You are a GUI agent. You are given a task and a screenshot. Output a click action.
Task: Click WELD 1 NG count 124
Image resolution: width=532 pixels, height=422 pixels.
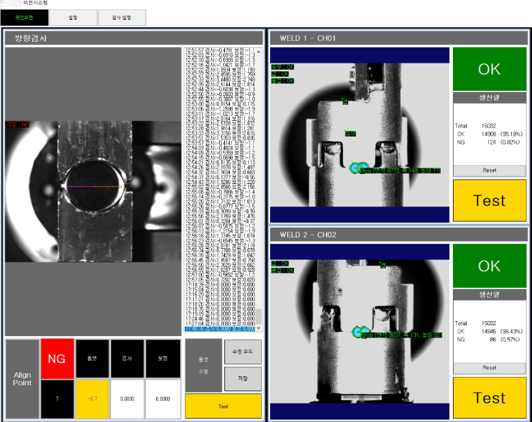[491, 142]
